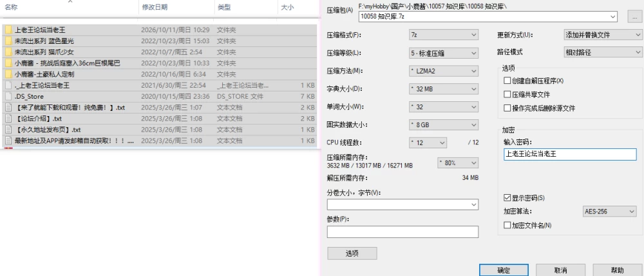
Task: Open the 压缩格式 7z dropdown
Action: coord(444,35)
